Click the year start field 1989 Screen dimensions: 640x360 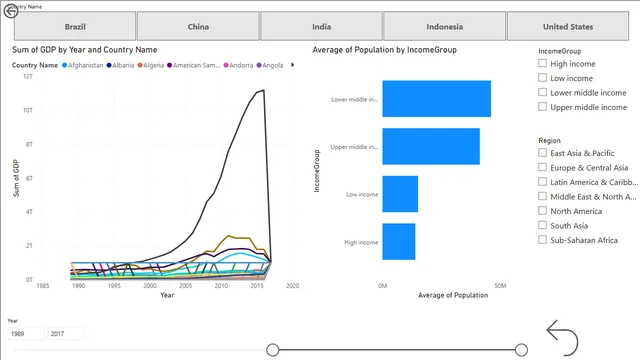point(26,333)
